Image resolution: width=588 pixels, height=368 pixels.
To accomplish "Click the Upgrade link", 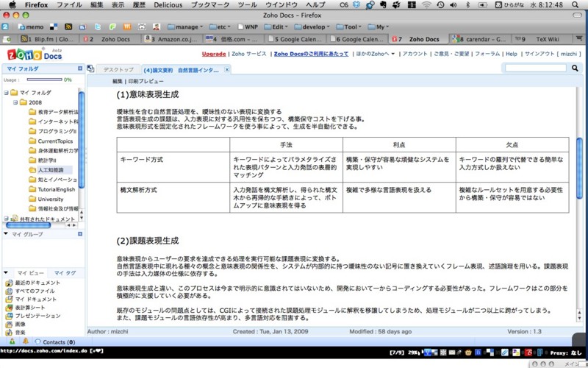I will click(214, 54).
